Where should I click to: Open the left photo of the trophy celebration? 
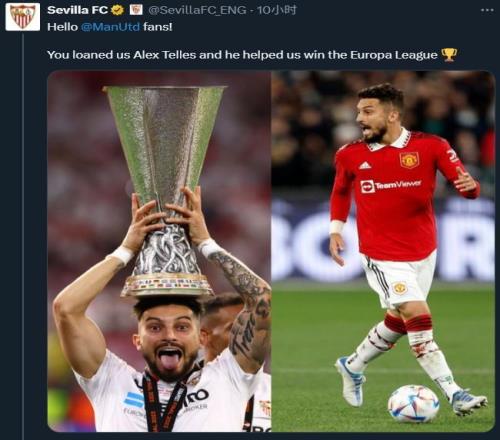click(159, 251)
